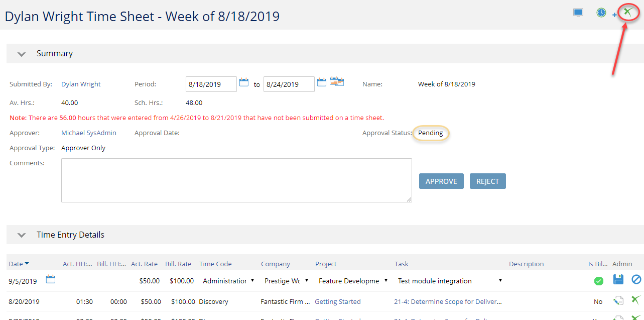Open the Dylan Wright submitter link
644x320 pixels.
81,84
